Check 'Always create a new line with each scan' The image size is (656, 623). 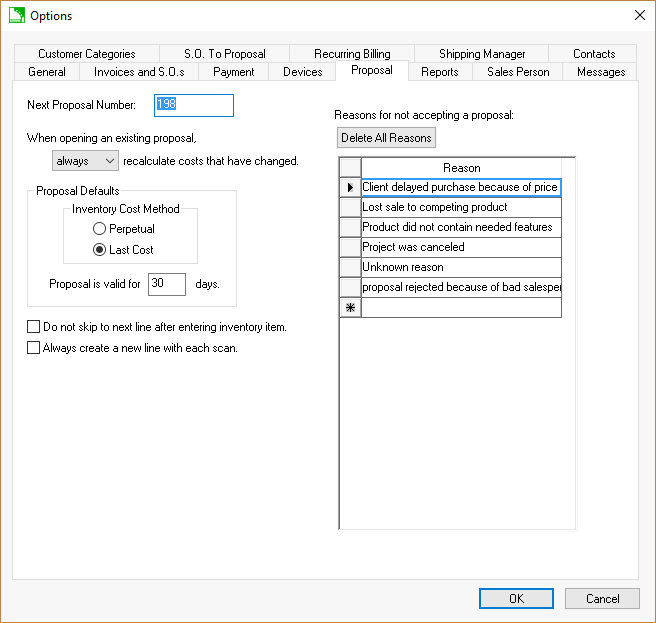tap(34, 348)
